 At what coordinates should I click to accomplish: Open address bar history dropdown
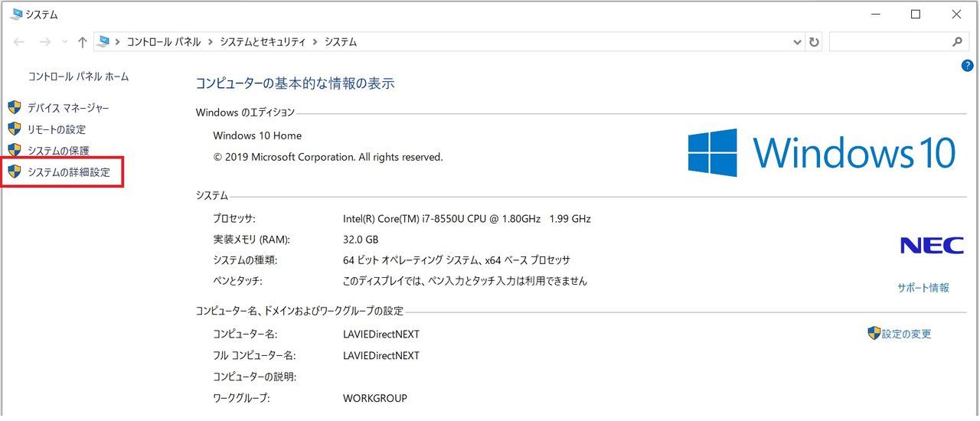[797, 42]
